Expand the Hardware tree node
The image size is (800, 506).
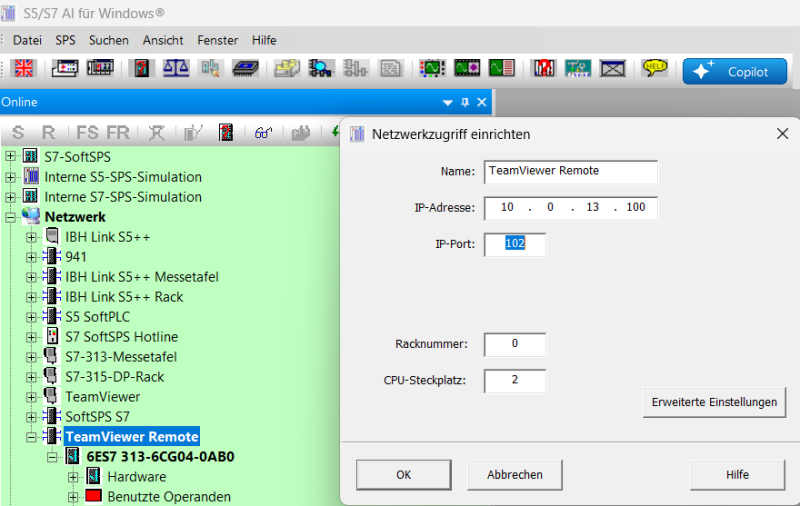tap(73, 477)
